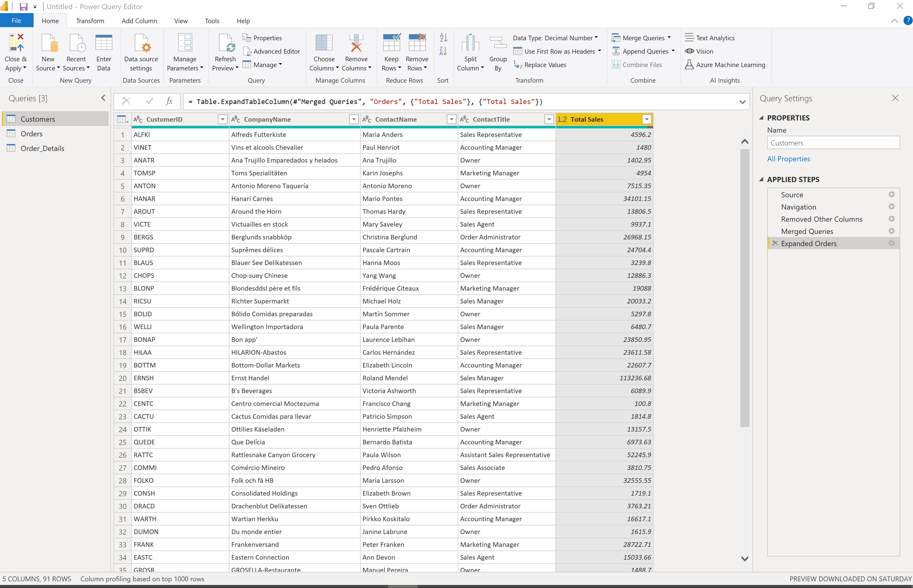Image resolution: width=913 pixels, height=588 pixels.
Task: Switch to the Transform tab
Action: click(90, 21)
